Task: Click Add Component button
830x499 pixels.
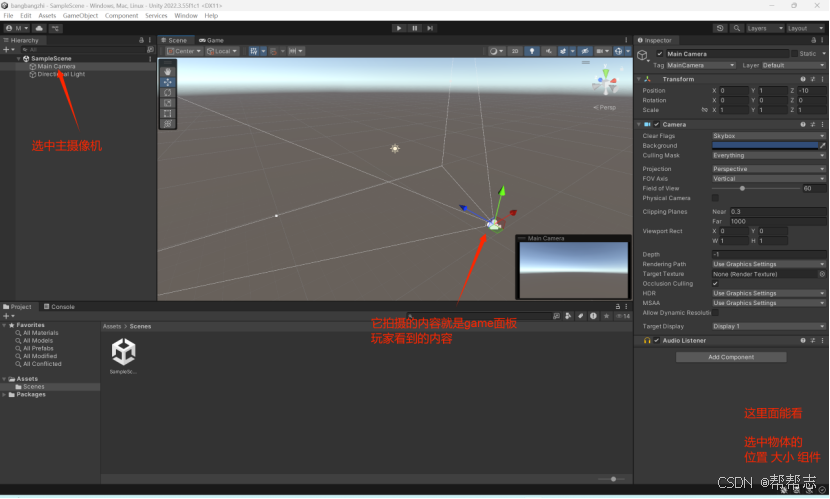Action: tap(731, 357)
